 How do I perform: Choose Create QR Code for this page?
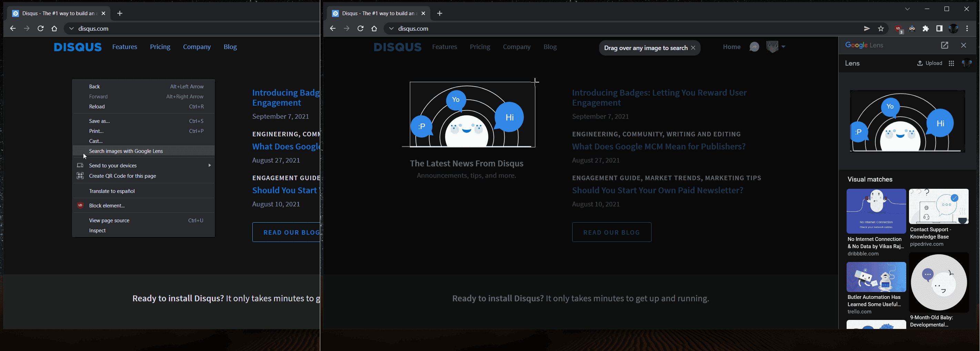tap(143, 176)
